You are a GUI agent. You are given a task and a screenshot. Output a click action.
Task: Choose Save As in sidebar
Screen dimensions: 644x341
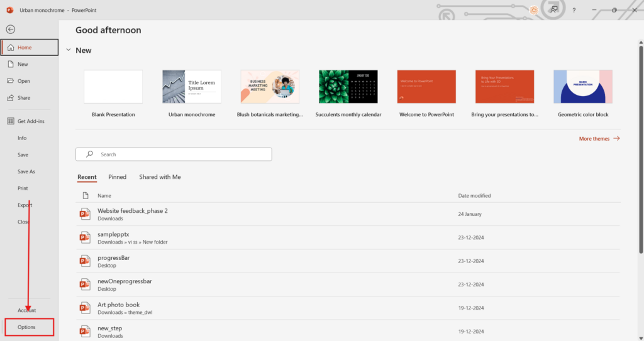(x=26, y=171)
